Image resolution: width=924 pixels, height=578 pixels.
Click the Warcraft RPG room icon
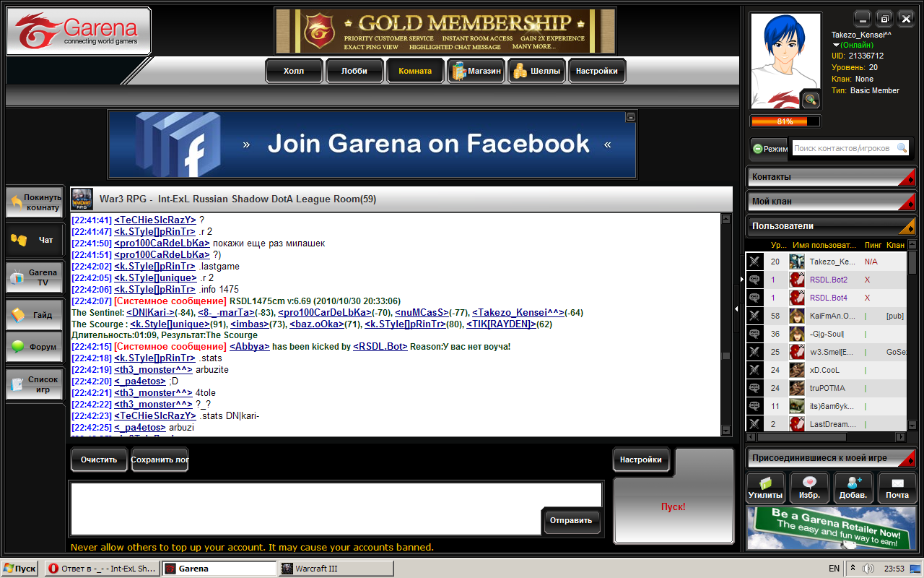(82, 199)
